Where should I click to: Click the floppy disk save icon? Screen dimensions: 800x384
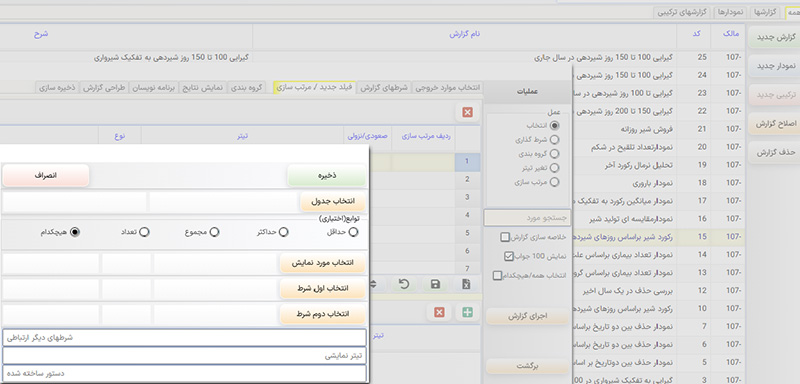(x=435, y=285)
